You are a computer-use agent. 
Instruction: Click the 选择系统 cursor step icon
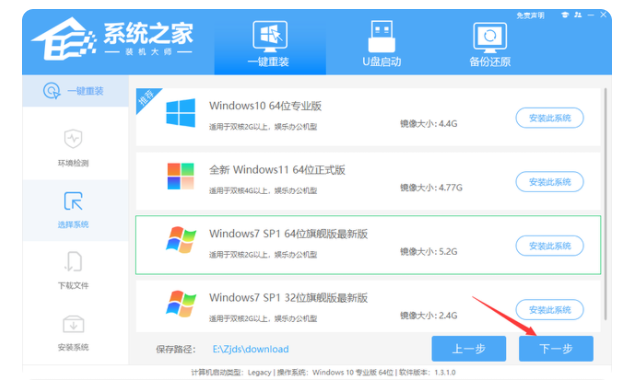[73, 201]
